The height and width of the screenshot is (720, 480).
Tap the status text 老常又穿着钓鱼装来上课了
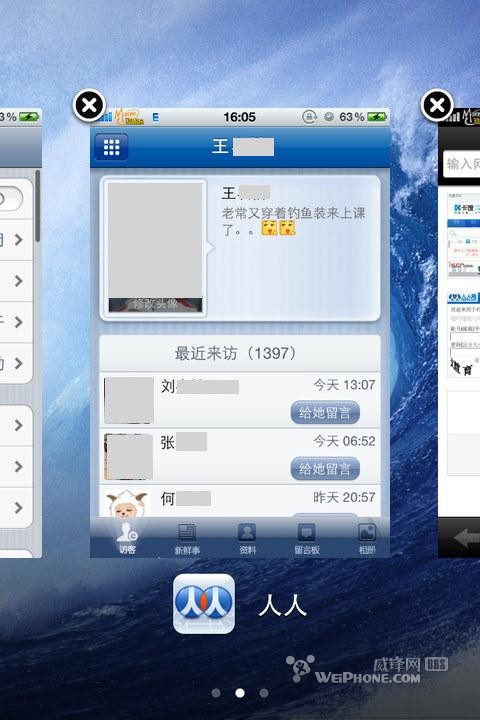pos(293,220)
